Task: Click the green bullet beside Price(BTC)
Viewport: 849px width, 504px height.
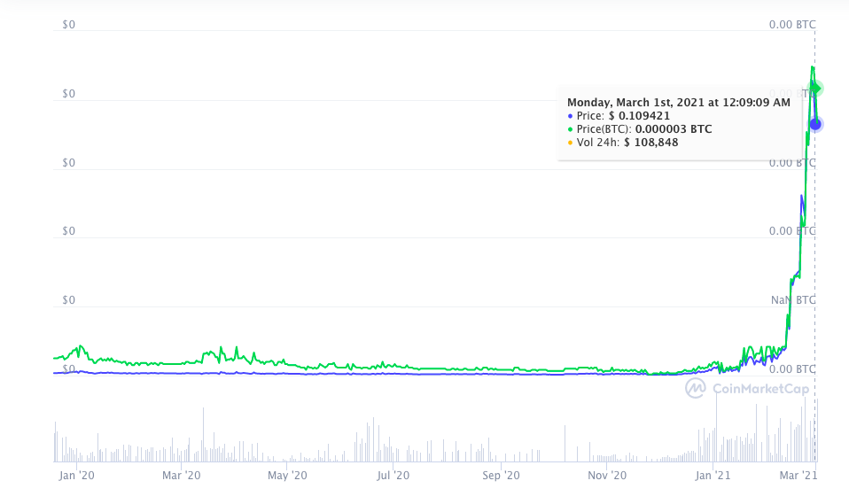Action: pyautogui.click(x=570, y=129)
